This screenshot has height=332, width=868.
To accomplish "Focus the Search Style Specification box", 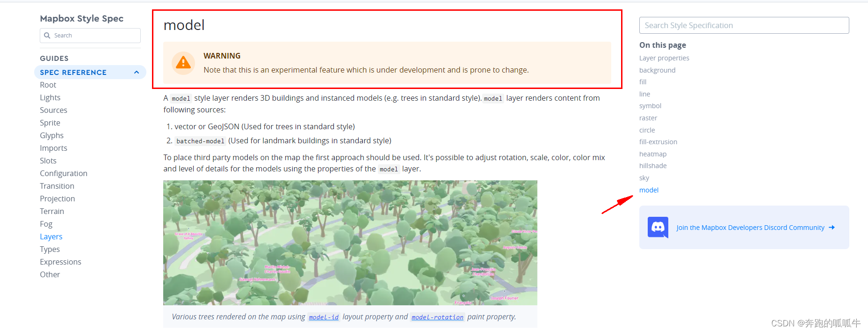I will 744,25.
